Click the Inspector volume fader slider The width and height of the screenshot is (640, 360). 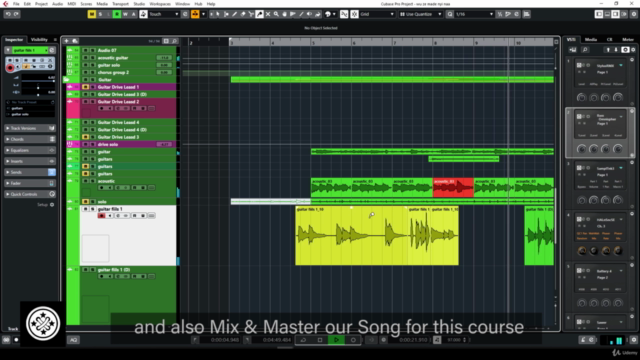point(37,81)
